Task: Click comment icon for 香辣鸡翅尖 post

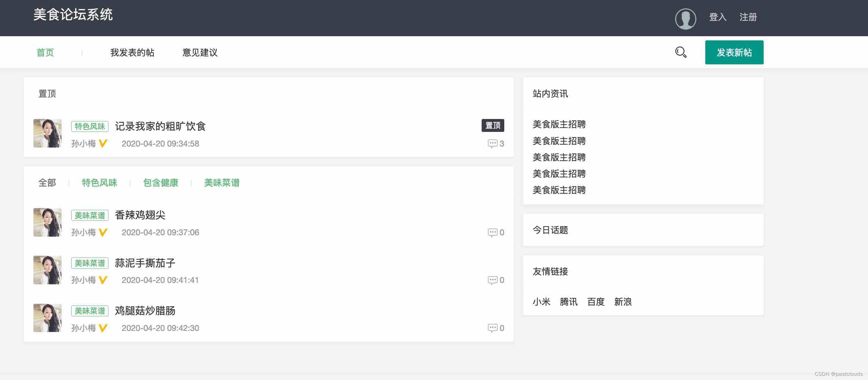Action: (x=492, y=232)
